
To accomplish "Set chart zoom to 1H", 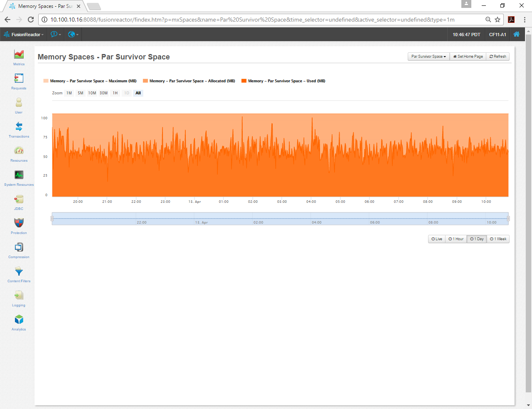I will click(x=115, y=93).
